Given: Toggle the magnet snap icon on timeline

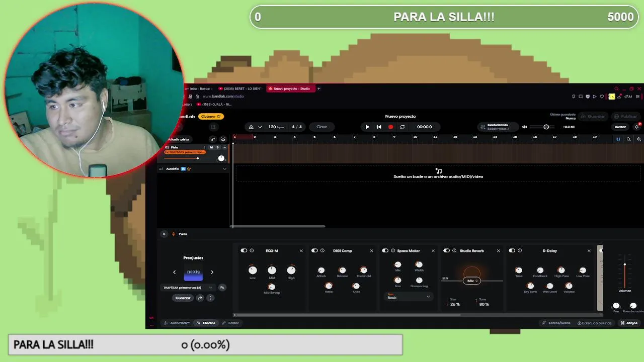Looking at the screenshot, I should 618,139.
